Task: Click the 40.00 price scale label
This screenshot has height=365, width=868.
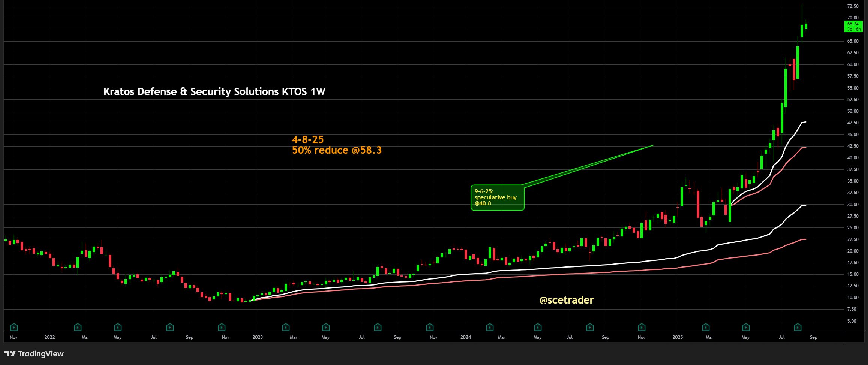Action: (853, 158)
